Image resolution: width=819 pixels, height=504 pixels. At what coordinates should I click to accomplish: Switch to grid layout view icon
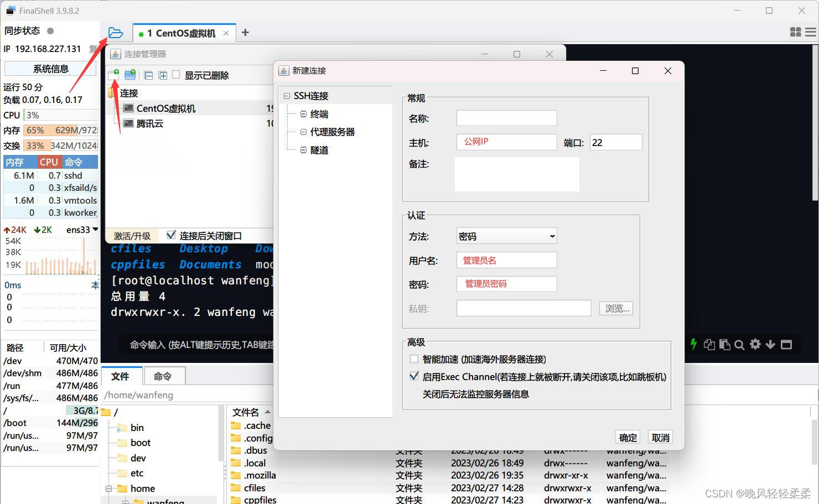796,32
